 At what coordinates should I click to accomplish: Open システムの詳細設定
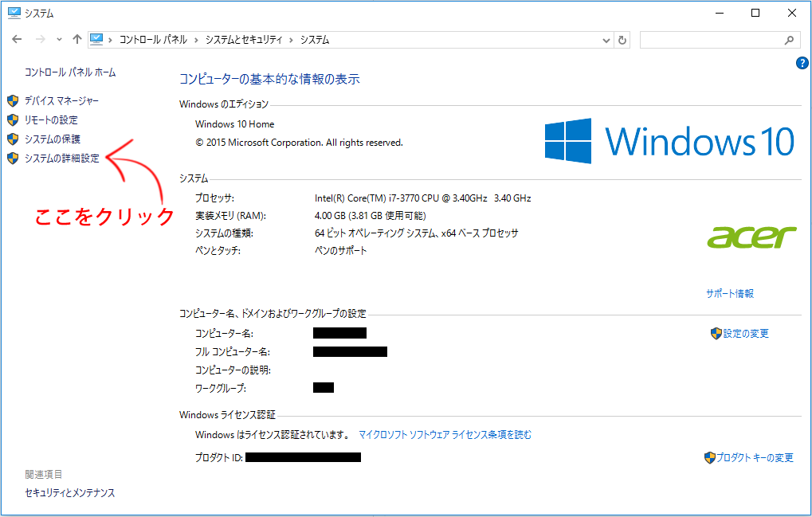click(x=62, y=159)
